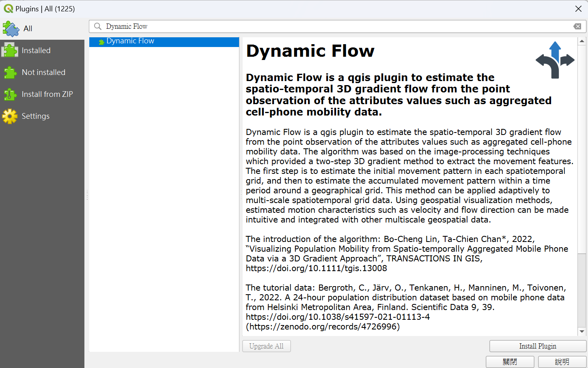This screenshot has width=588, height=368.
Task: Clear the search field using the X icon
Action: [x=577, y=26]
